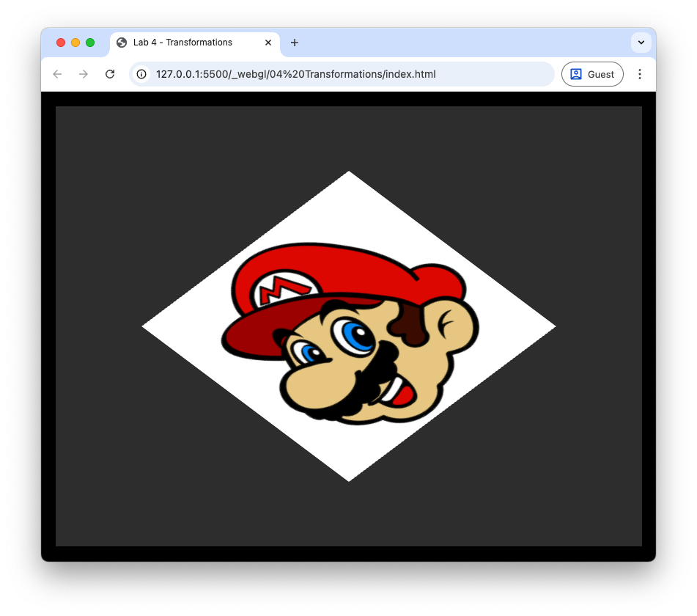Viewport: 697px width, 616px height.
Task: Reload the current page
Action: [x=110, y=74]
